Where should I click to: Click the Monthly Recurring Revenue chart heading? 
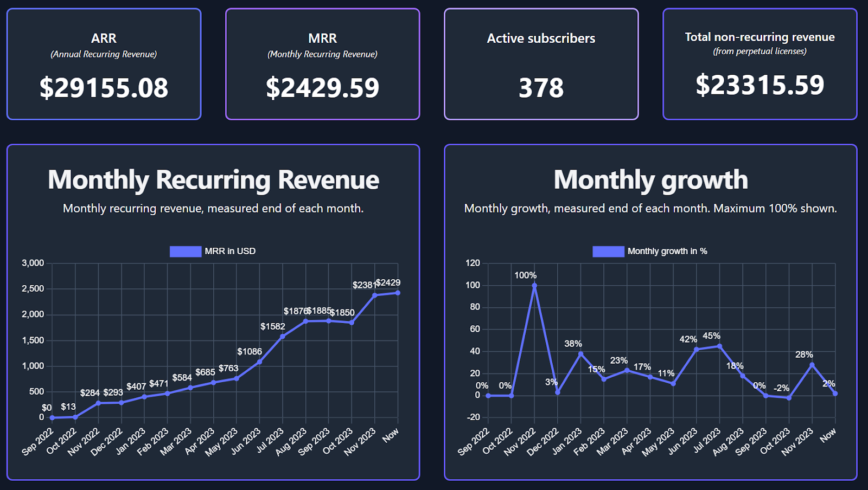point(213,180)
